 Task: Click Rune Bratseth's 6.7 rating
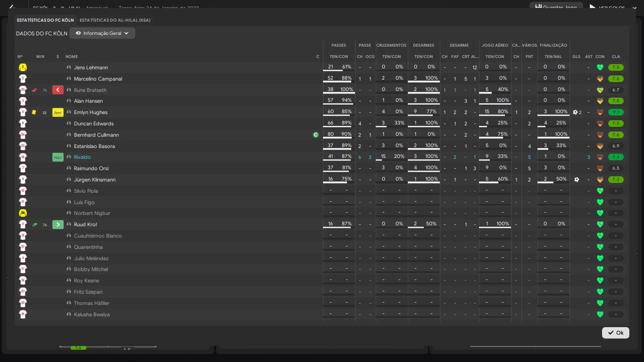coord(616,90)
